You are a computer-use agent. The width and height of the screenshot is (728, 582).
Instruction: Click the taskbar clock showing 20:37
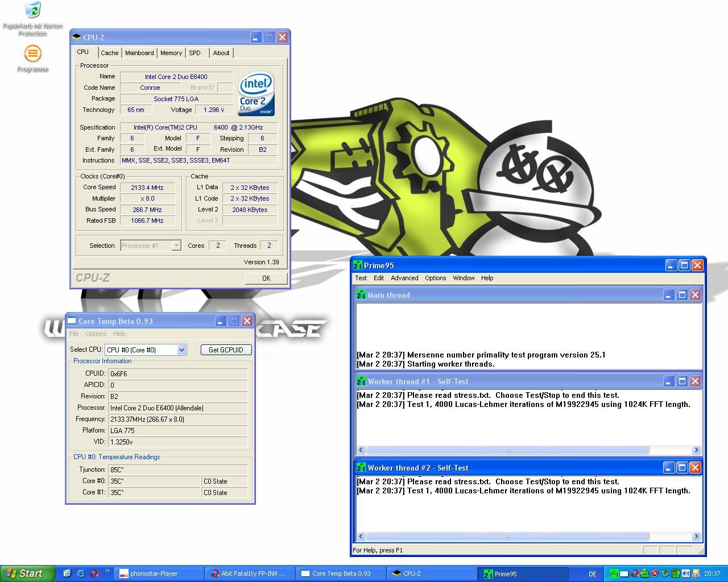712,573
